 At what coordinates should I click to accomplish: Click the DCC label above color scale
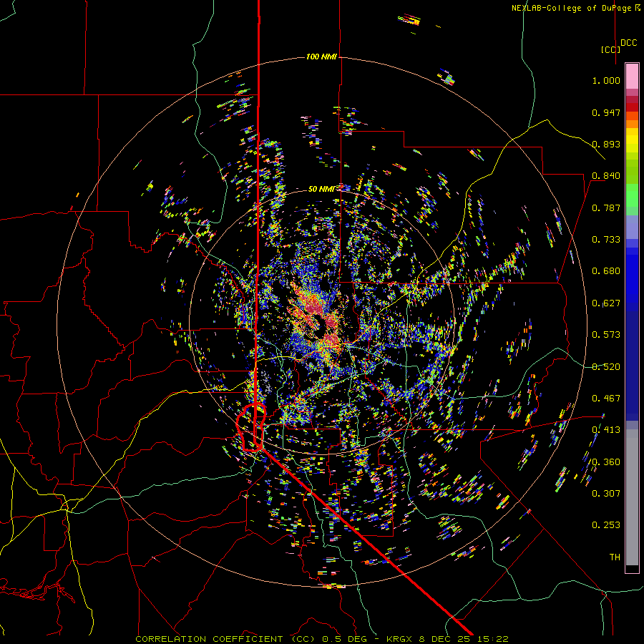coord(628,43)
